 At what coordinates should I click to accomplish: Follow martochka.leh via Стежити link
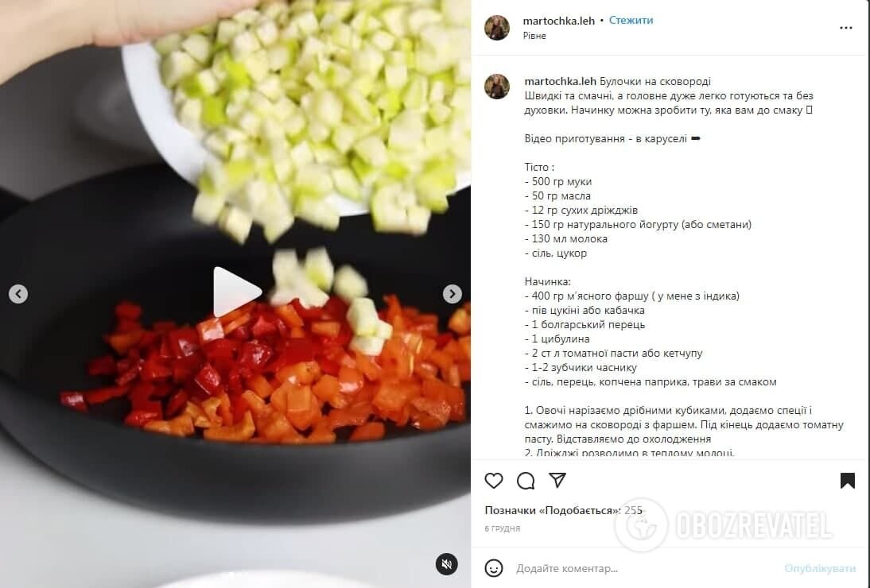631,20
